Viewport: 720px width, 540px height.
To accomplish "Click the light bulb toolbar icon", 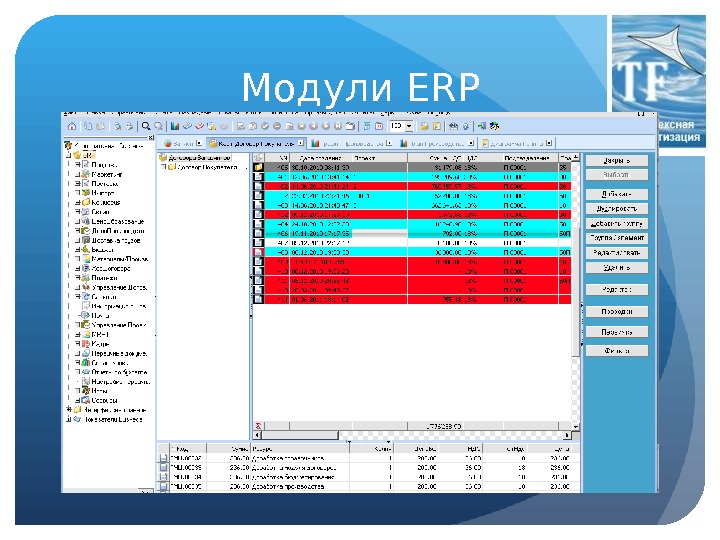I will coord(466,126).
